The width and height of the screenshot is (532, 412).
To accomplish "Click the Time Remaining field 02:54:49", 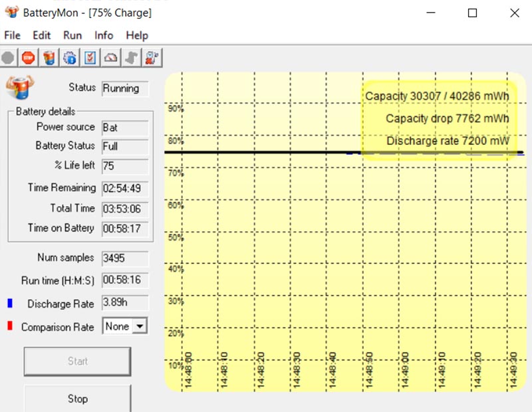I will tap(125, 189).
